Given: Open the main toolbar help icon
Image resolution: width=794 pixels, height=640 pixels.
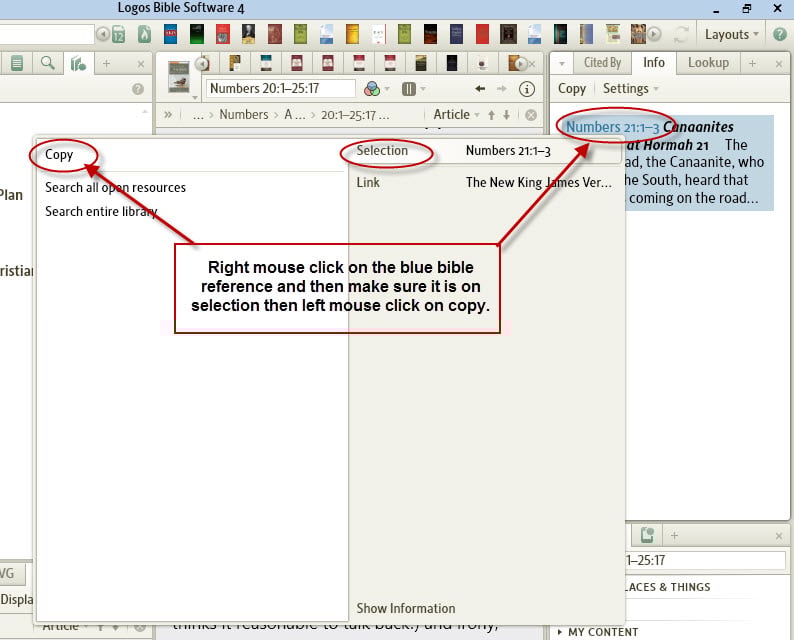Looking at the screenshot, I should (x=780, y=34).
